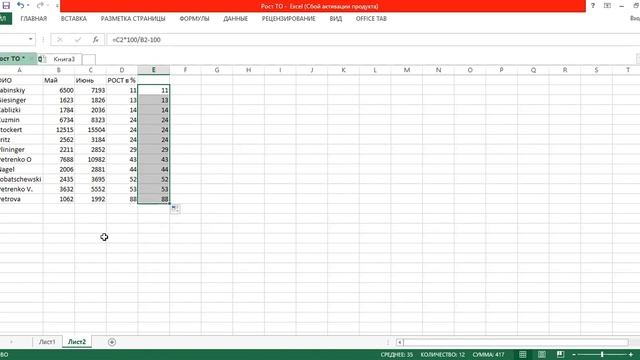Image resolution: width=640 pixels, height=360 pixels.
Task: Select the Petrenko O name cell
Action: [x=21, y=160]
